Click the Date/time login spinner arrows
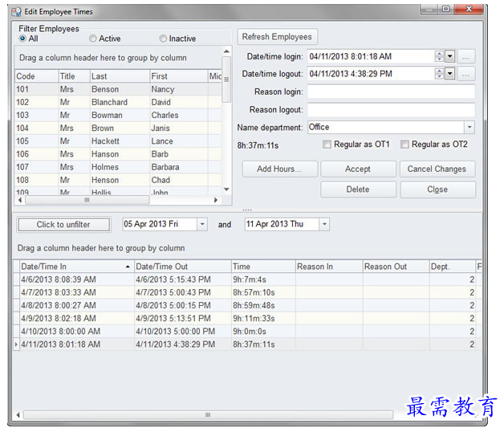The width and height of the screenshot is (504, 432). tap(439, 57)
